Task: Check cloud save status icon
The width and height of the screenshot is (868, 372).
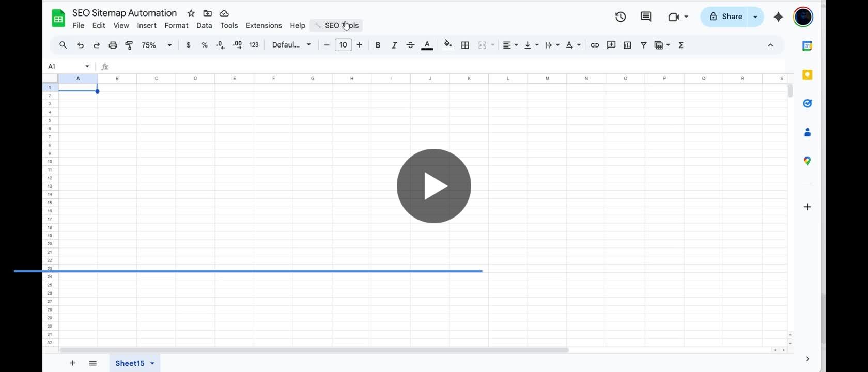Action: pyautogui.click(x=224, y=13)
